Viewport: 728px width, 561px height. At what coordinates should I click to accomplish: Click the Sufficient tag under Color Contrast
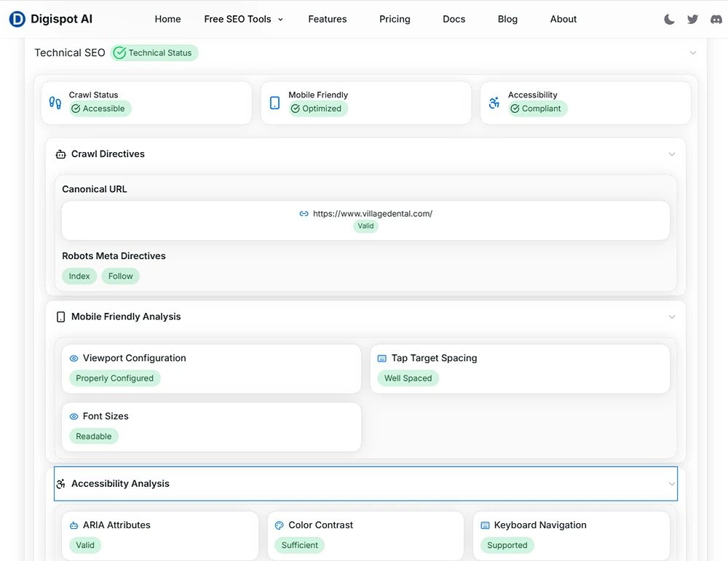tap(299, 545)
